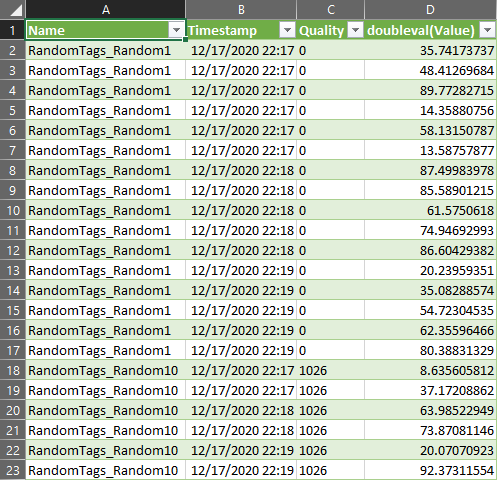Select the Quality header cell

[331, 30]
